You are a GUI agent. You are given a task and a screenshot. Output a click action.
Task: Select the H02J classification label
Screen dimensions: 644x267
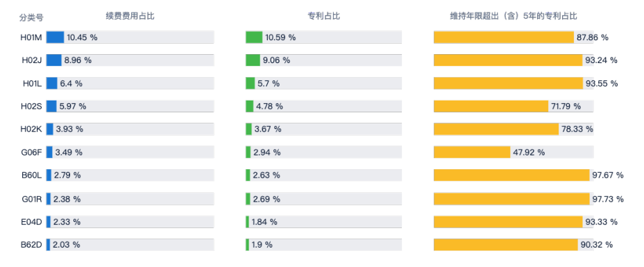point(32,60)
